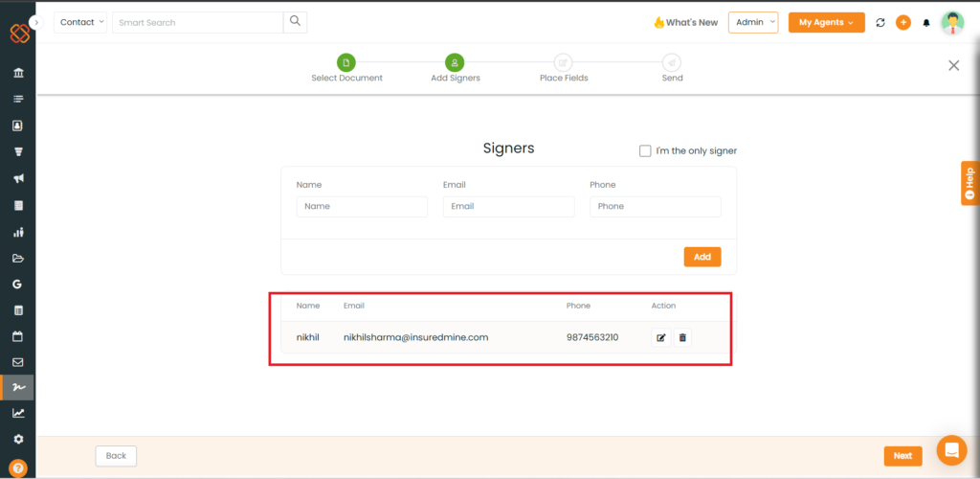This screenshot has width=980, height=479.
Task: Open the megaphone campaigns sidebar icon
Action: 18,179
